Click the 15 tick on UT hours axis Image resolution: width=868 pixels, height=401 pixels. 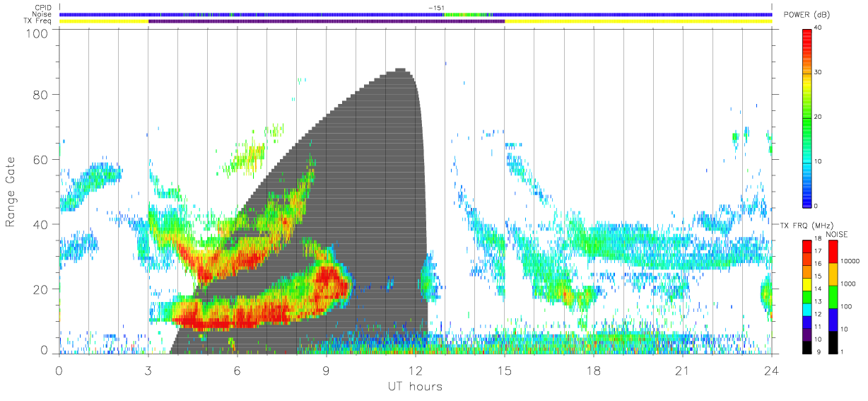pos(504,370)
